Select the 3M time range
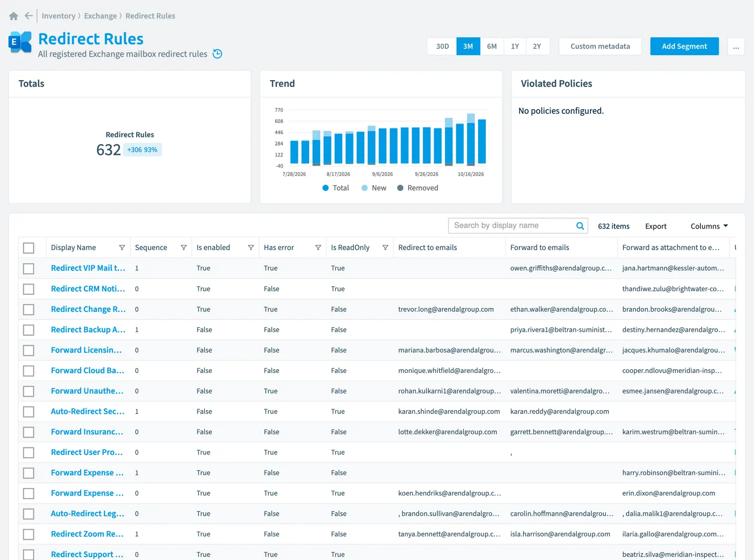The width and height of the screenshot is (754, 560). click(x=468, y=46)
